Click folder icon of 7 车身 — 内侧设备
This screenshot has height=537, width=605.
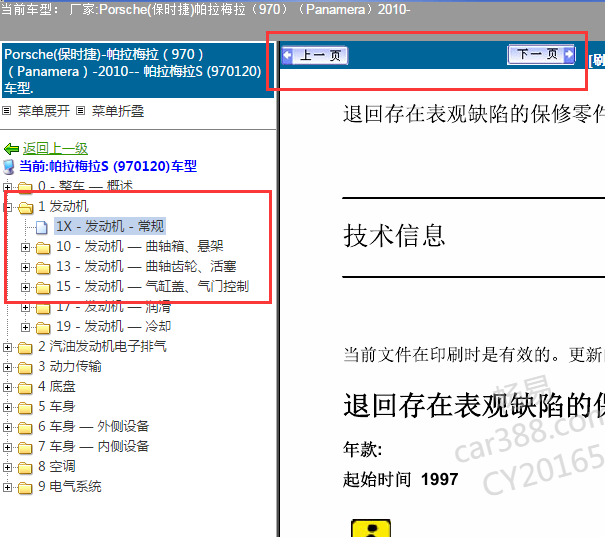[25, 448]
